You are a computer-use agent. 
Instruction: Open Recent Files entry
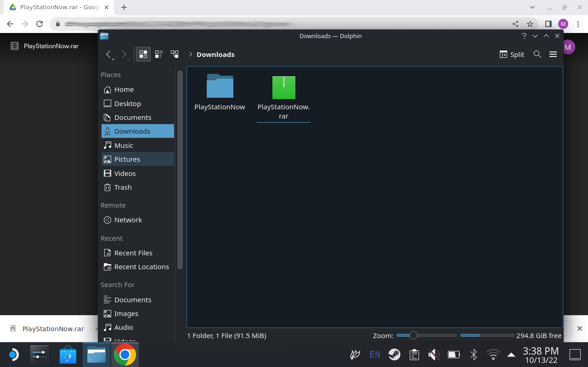point(138,253)
